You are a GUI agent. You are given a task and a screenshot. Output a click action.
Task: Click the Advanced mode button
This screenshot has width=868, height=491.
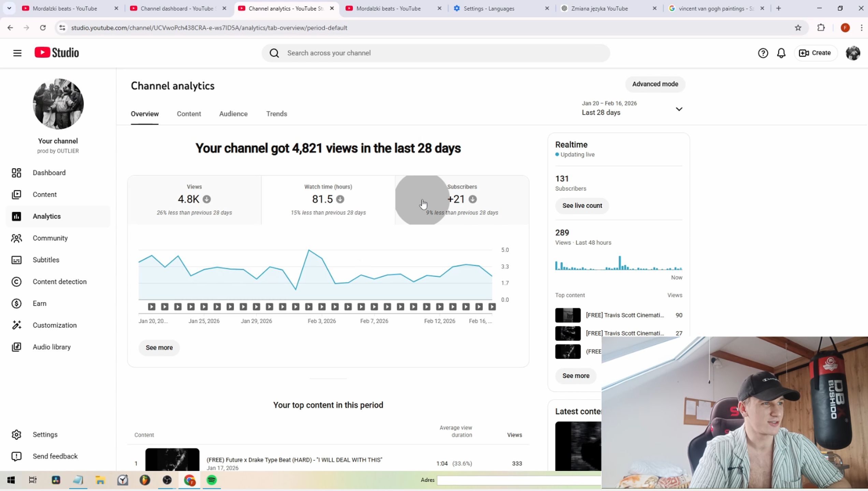655,84
